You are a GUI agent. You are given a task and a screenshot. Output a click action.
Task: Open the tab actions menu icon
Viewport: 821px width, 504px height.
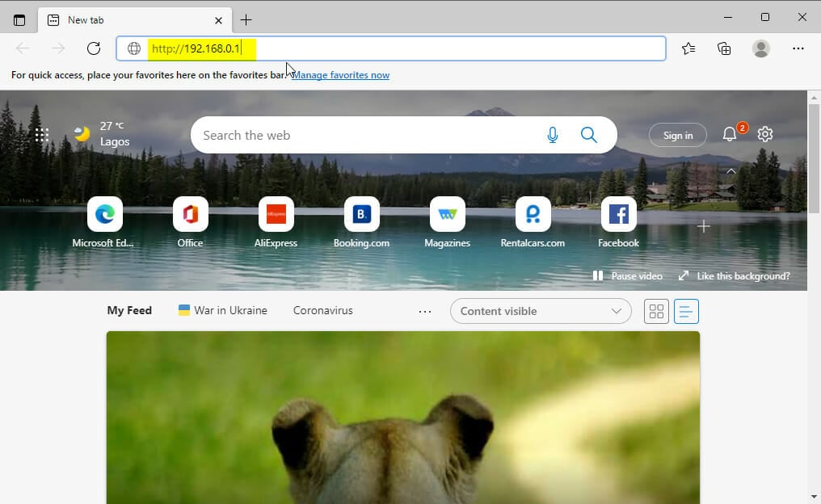pyautogui.click(x=19, y=20)
